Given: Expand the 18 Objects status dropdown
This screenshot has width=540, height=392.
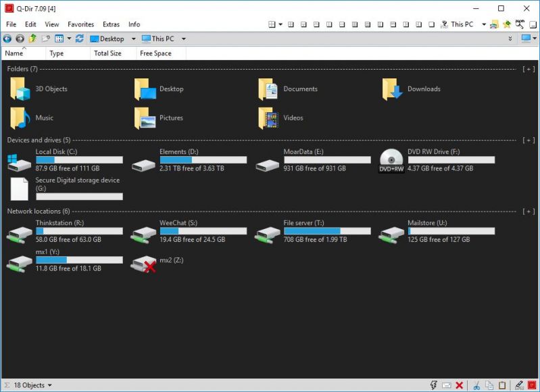Looking at the screenshot, I should (x=49, y=385).
